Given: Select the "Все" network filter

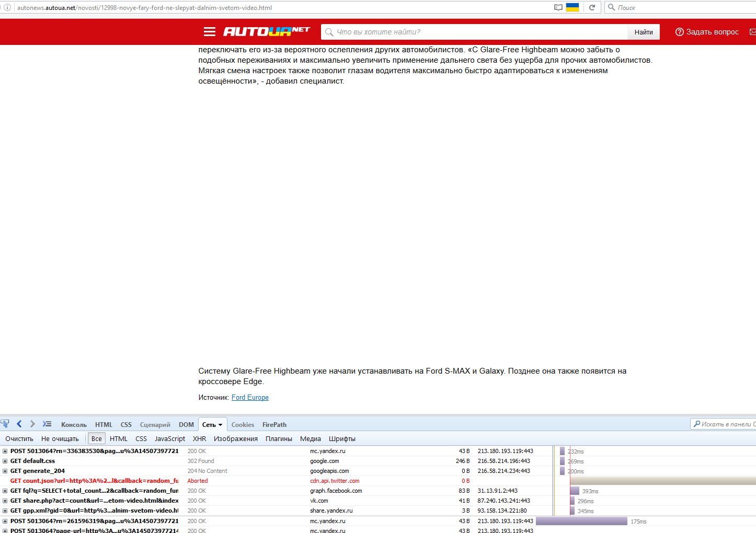Looking at the screenshot, I should [x=97, y=439].
